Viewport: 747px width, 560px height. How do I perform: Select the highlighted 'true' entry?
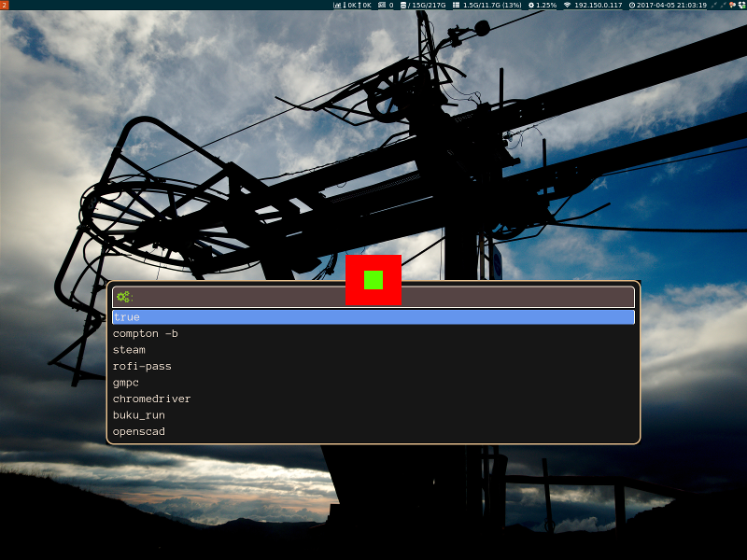373,317
